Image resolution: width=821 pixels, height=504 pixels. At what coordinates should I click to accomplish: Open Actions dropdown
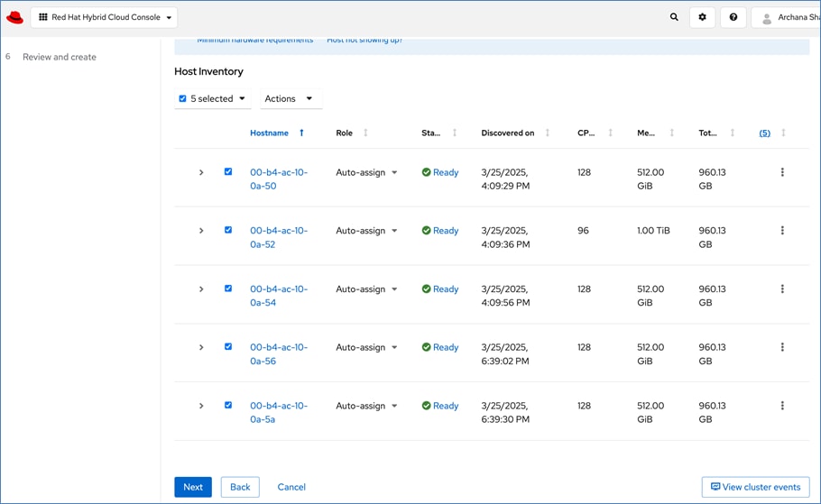click(x=291, y=98)
